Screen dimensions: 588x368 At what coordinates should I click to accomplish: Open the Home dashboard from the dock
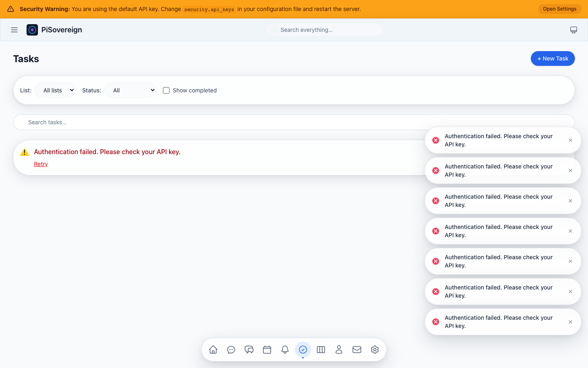[213, 350]
